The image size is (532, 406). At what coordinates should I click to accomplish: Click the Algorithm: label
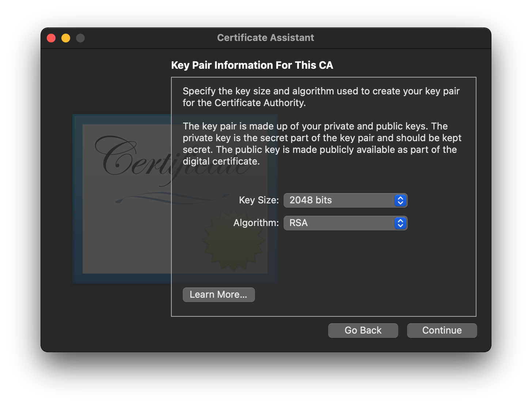coord(256,223)
